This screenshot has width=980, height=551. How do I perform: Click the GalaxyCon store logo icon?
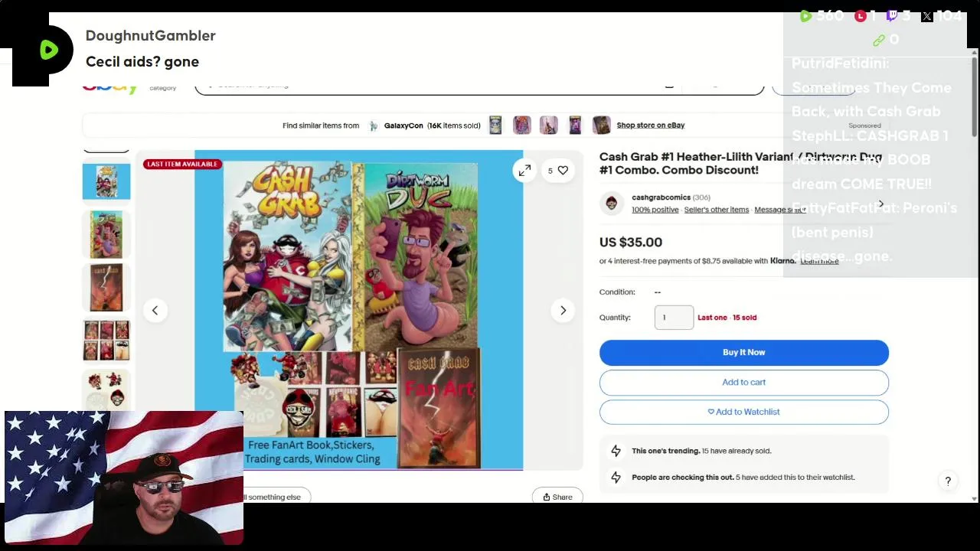(374, 126)
